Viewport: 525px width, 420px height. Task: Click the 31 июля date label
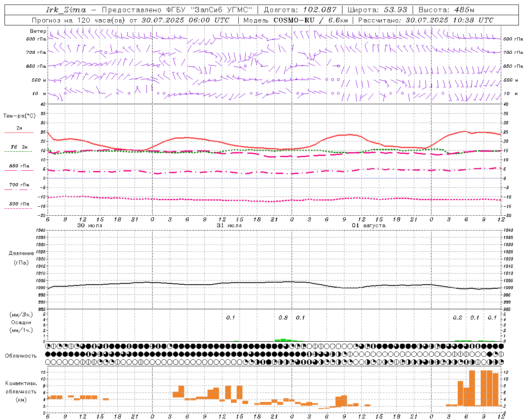click(229, 226)
